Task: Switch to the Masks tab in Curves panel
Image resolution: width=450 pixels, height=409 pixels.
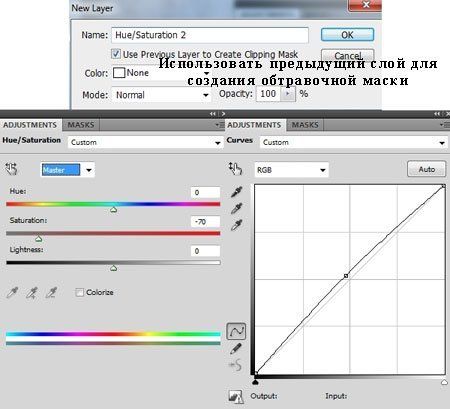Action: coord(305,125)
